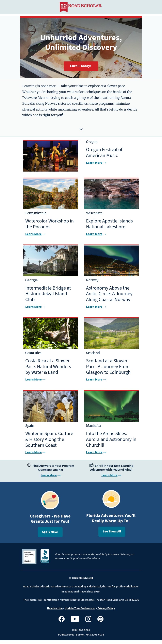Click the down chevron below the intro text
162x644 pixels.
coord(81,129)
